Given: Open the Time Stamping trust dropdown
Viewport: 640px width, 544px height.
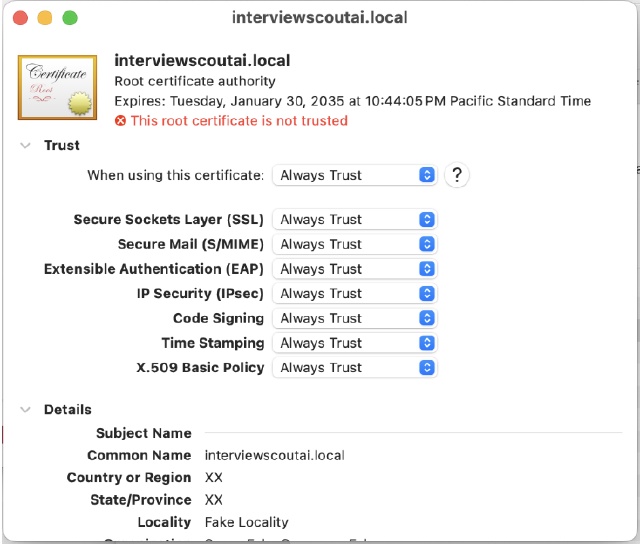Looking at the screenshot, I should point(354,343).
